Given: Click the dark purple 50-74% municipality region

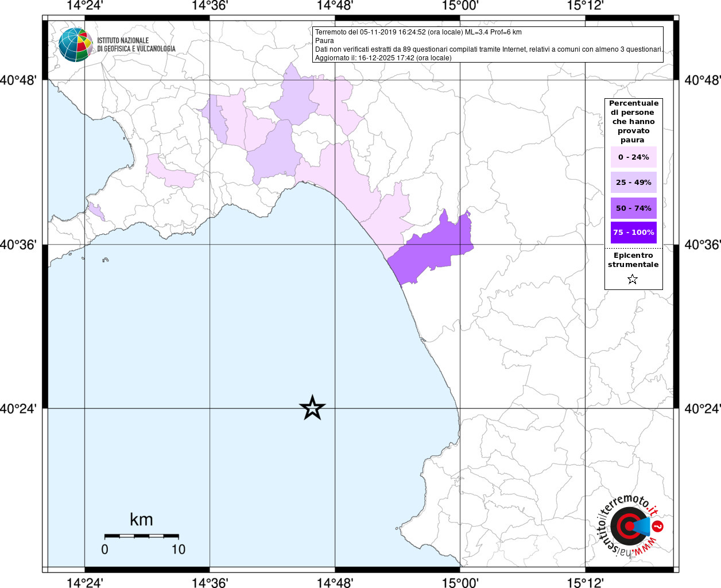Looking at the screenshot, I should [433, 250].
